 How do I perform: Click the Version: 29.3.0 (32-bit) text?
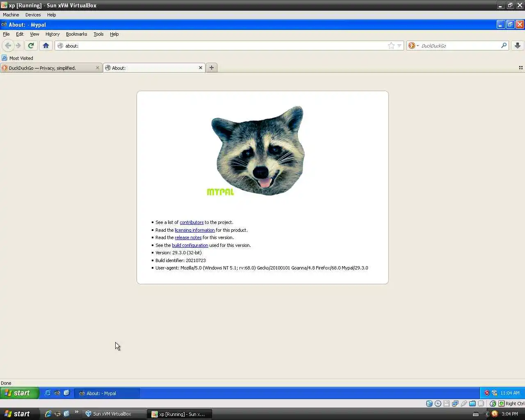(178, 253)
